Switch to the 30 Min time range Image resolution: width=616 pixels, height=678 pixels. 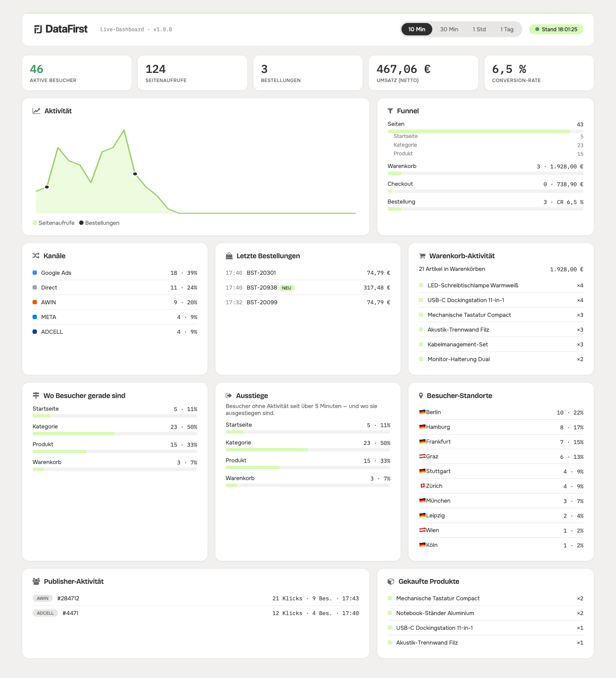(x=449, y=29)
